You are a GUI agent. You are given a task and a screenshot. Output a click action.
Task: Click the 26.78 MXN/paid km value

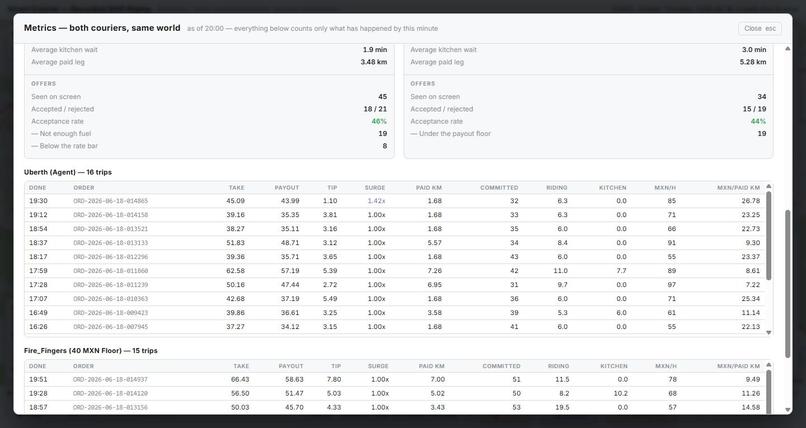pyautogui.click(x=750, y=201)
